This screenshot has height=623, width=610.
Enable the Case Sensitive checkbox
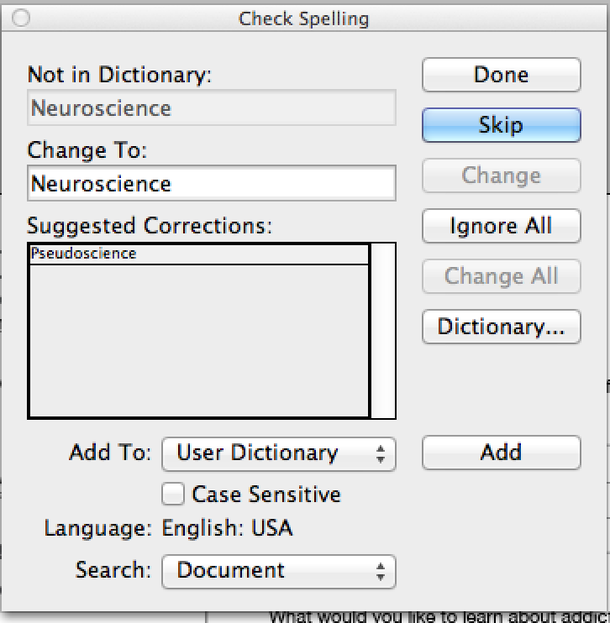(x=173, y=494)
